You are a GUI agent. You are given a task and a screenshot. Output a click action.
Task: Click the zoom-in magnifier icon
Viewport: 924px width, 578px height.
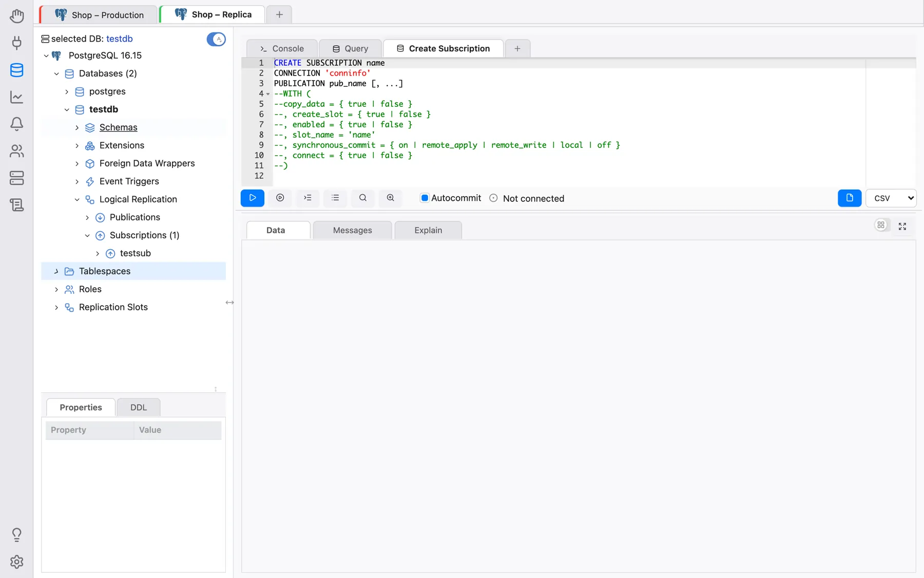(391, 198)
